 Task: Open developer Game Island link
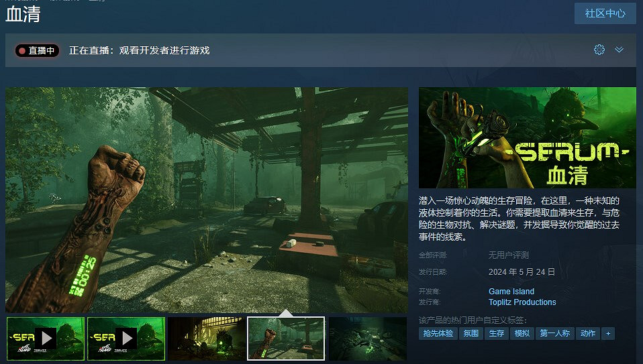pos(511,292)
